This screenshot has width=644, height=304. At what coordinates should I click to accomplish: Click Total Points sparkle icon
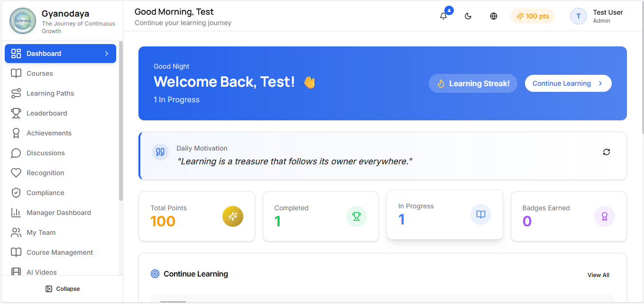(233, 216)
